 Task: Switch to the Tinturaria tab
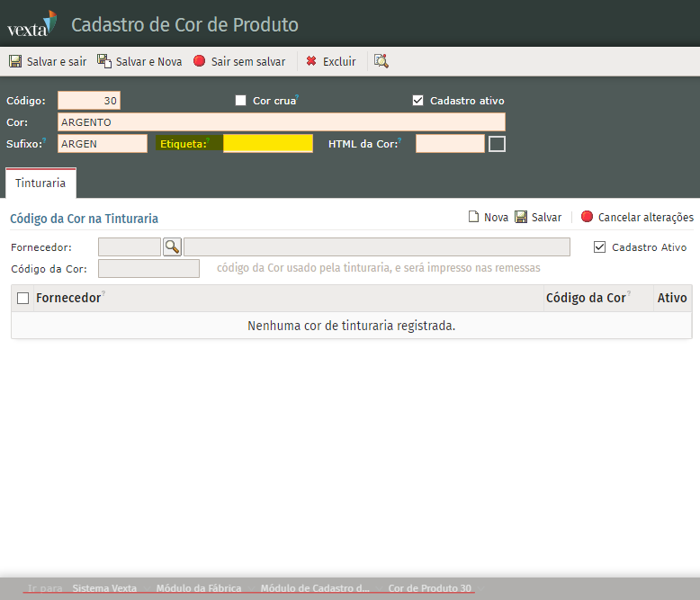coord(40,183)
